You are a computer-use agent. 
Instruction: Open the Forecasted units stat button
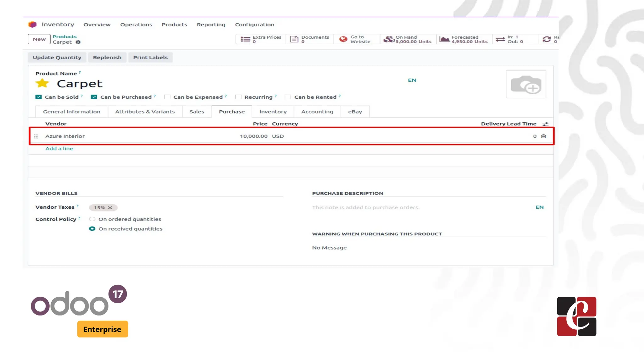tap(464, 39)
